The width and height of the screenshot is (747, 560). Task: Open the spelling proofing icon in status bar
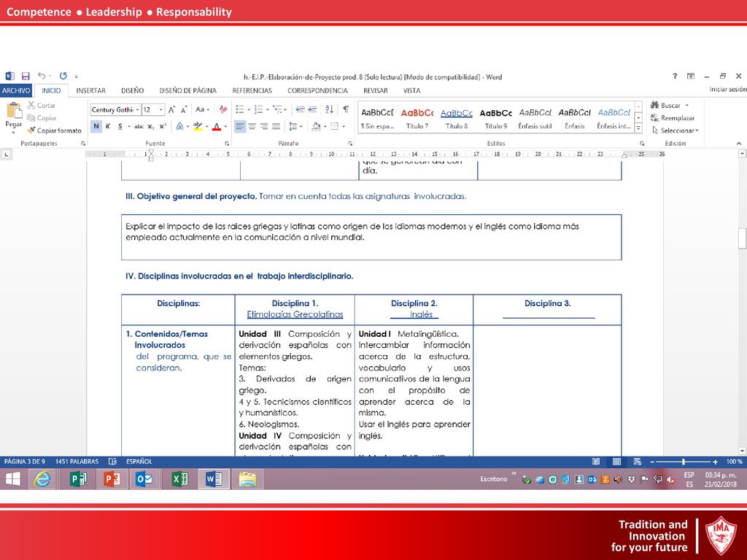tap(112, 462)
